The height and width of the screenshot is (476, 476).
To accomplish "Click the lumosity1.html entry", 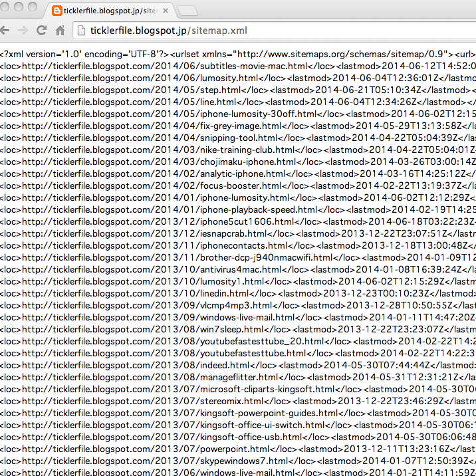I will (x=238, y=282).
